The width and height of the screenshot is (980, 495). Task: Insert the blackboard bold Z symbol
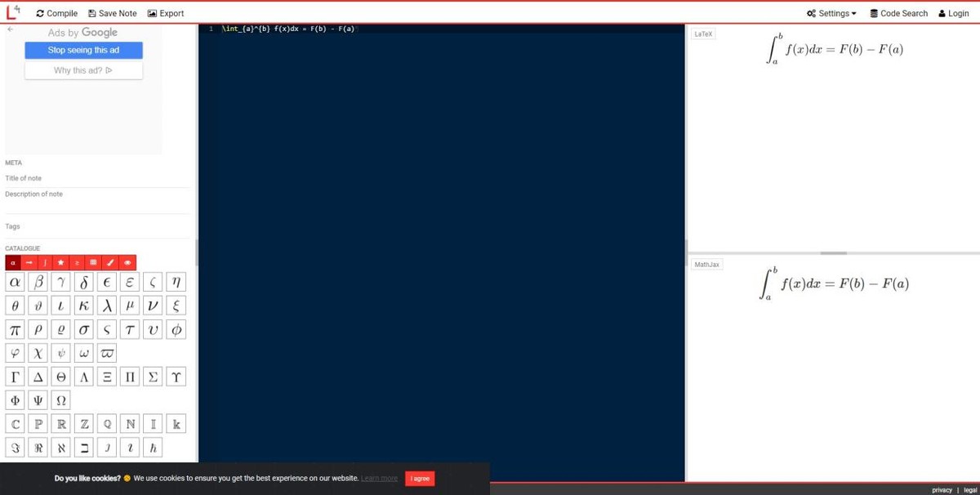point(84,425)
